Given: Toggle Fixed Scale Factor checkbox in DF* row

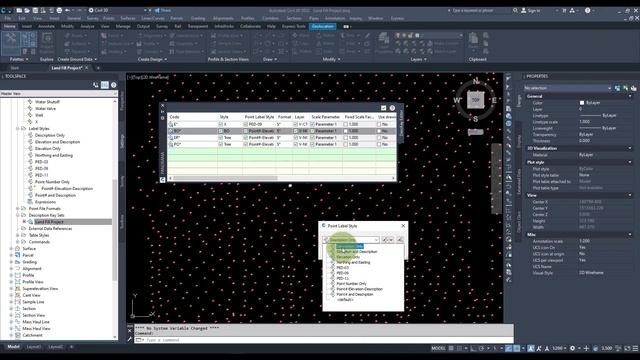Looking at the screenshot, I should (346, 138).
